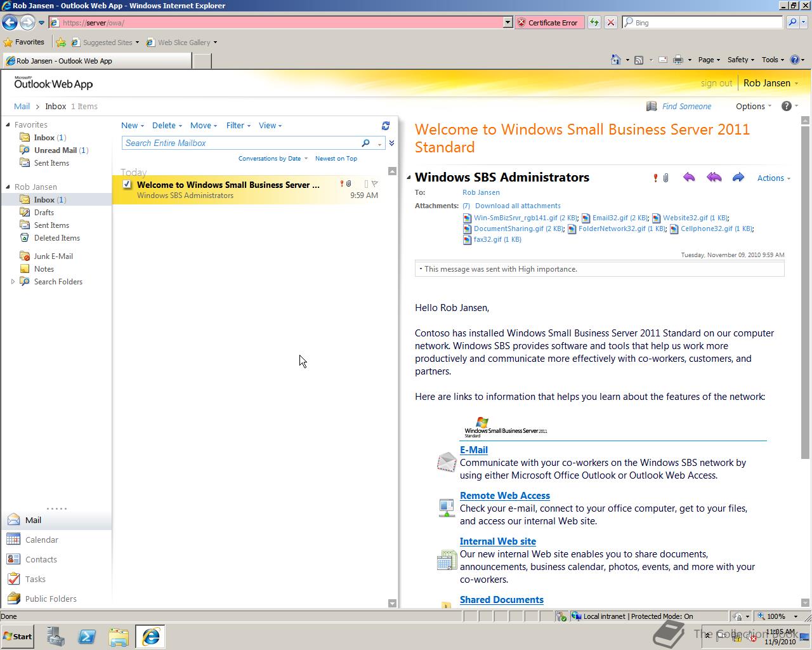Viewport: 812px width, 650px height.
Task: Expand the Search Folders tree node
Action: 13,281
